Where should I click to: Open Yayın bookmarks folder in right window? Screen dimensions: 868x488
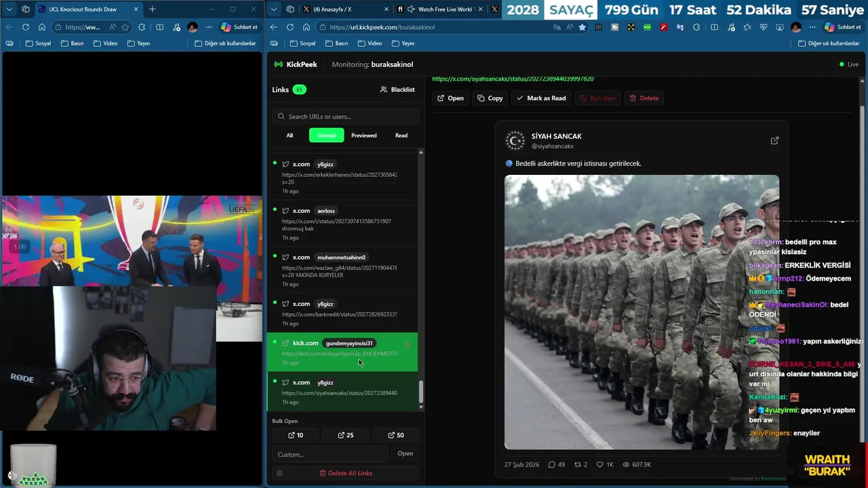403,43
